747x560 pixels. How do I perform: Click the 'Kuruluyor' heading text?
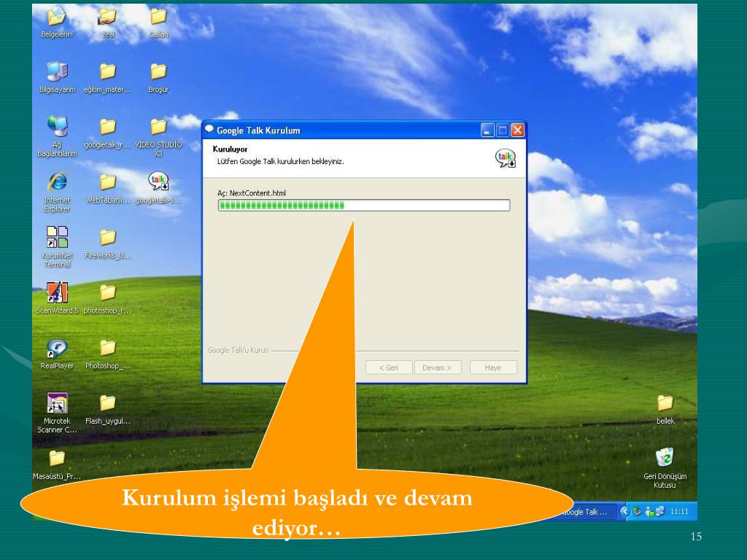tap(230, 149)
